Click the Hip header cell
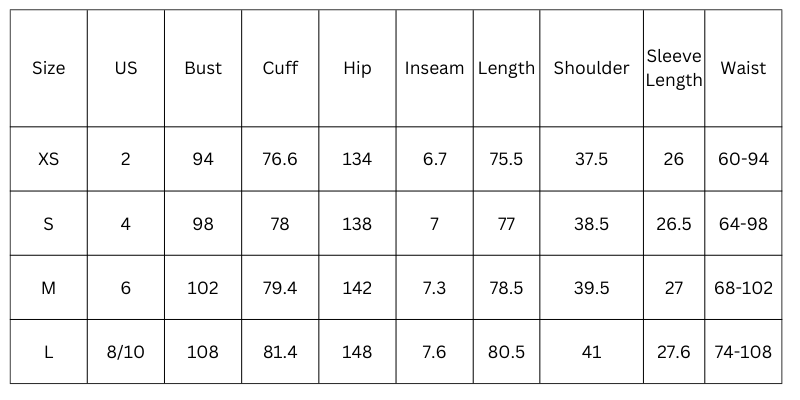Viewport: 800px width, 400px height. 357,68
